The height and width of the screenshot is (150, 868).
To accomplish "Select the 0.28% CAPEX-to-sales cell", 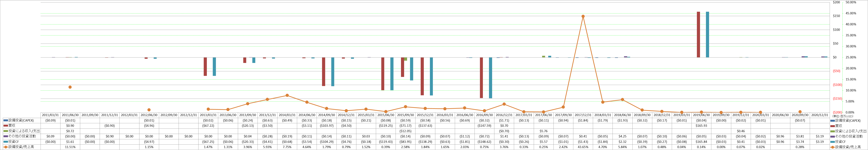I will tap(800, 147).
